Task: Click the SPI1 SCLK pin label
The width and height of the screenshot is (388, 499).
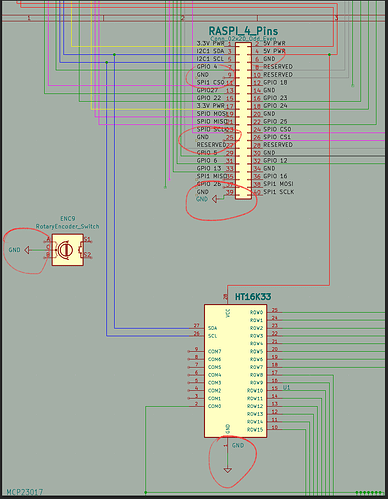Action: click(279, 192)
